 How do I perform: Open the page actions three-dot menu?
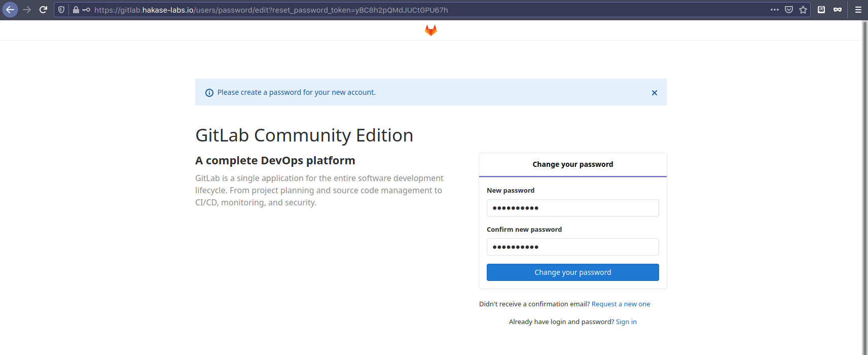click(774, 10)
